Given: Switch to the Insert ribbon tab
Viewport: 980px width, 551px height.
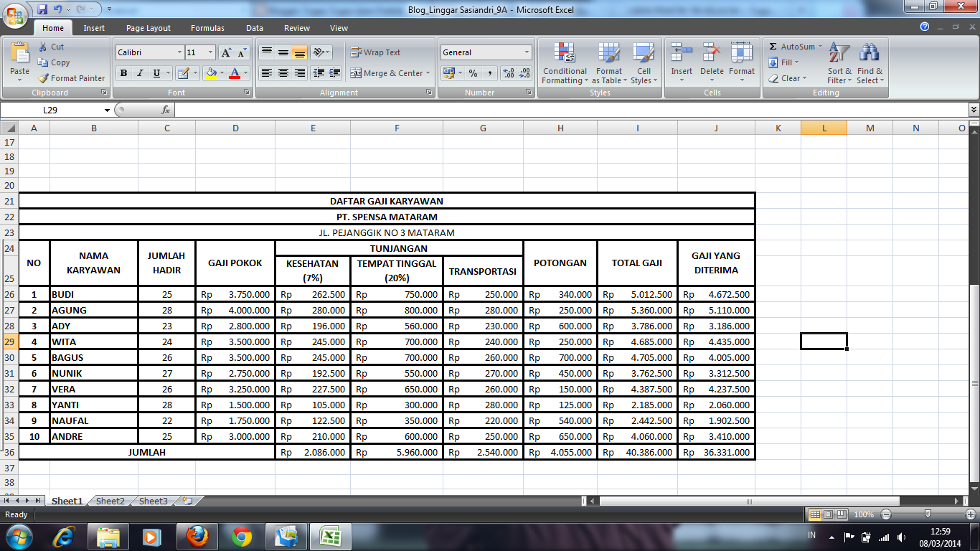Looking at the screenshot, I should [x=94, y=28].
